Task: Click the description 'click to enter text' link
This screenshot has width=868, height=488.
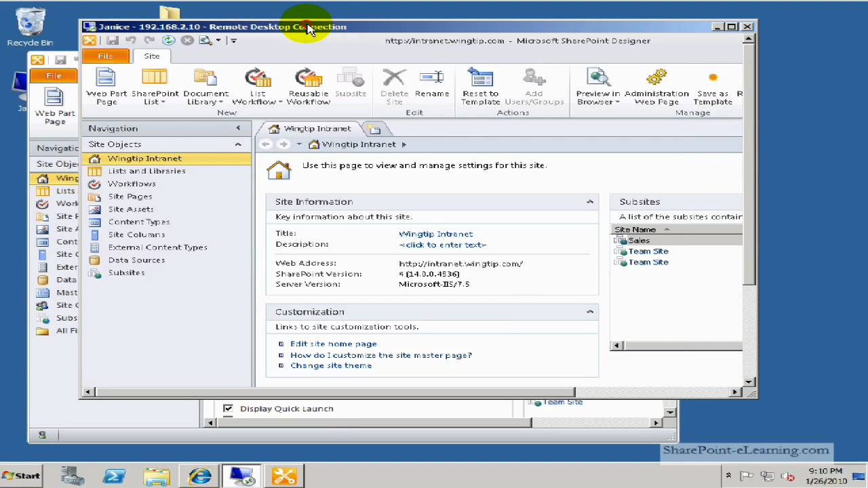Action: coord(442,244)
